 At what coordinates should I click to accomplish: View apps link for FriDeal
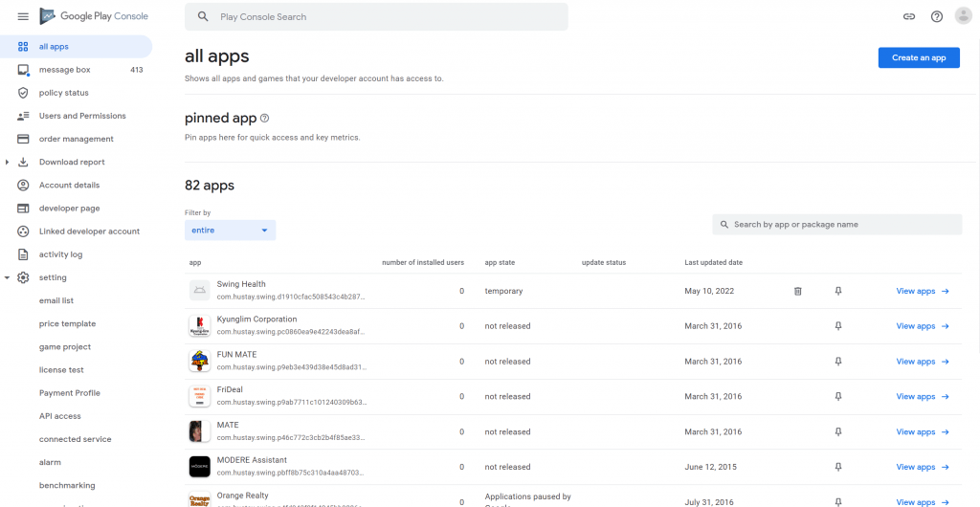pyautogui.click(x=923, y=396)
